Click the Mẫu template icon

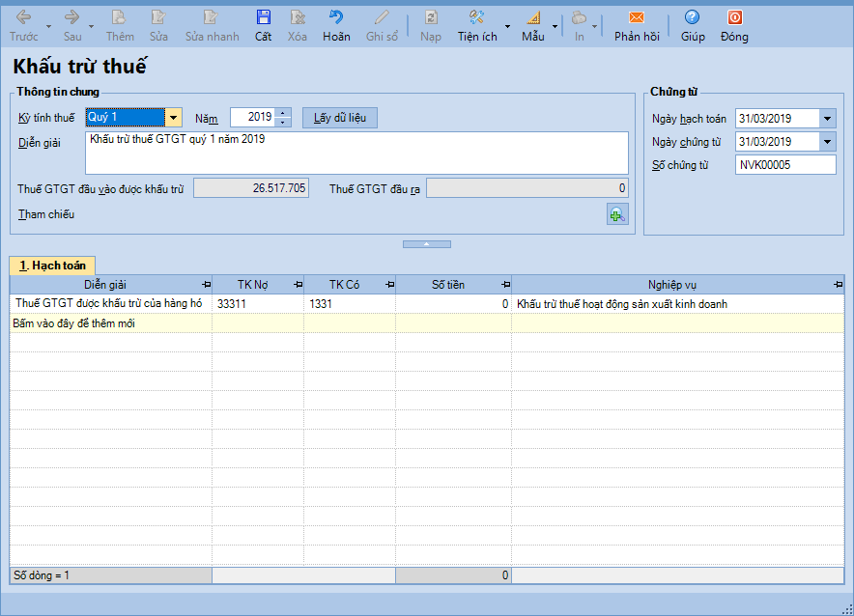click(x=533, y=26)
